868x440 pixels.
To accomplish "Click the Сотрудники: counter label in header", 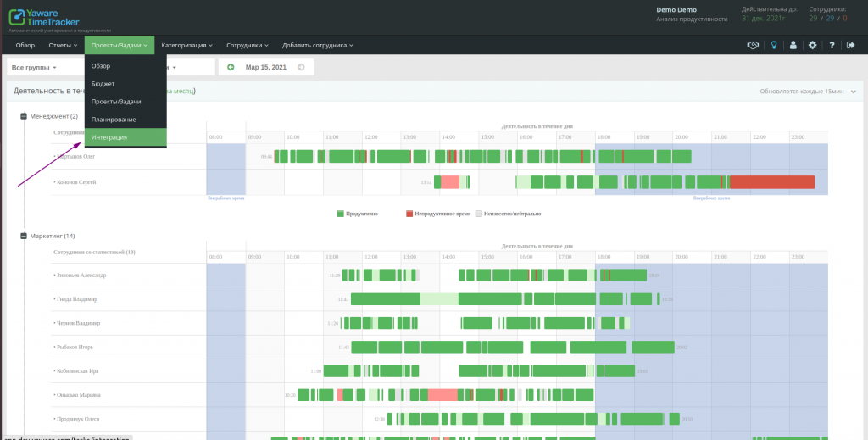I will click(x=827, y=9).
